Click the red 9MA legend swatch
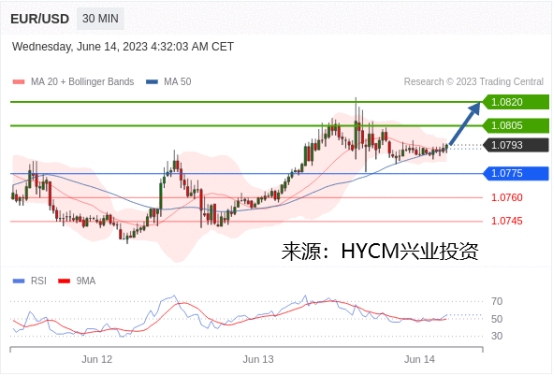 click(64, 281)
